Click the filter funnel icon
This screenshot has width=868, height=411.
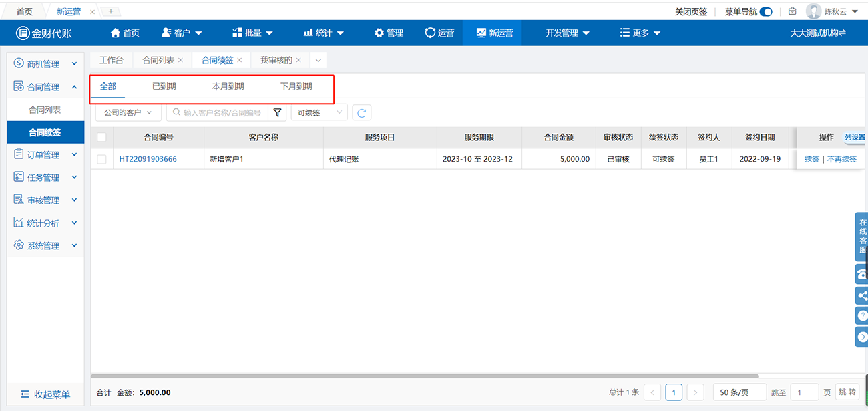coord(278,113)
